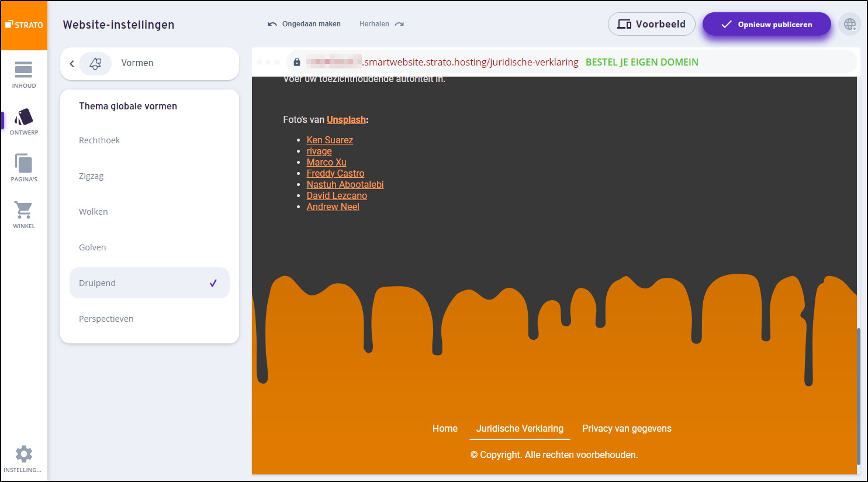This screenshot has width=868, height=482.
Task: Go back using the left chevron
Action: [x=72, y=64]
